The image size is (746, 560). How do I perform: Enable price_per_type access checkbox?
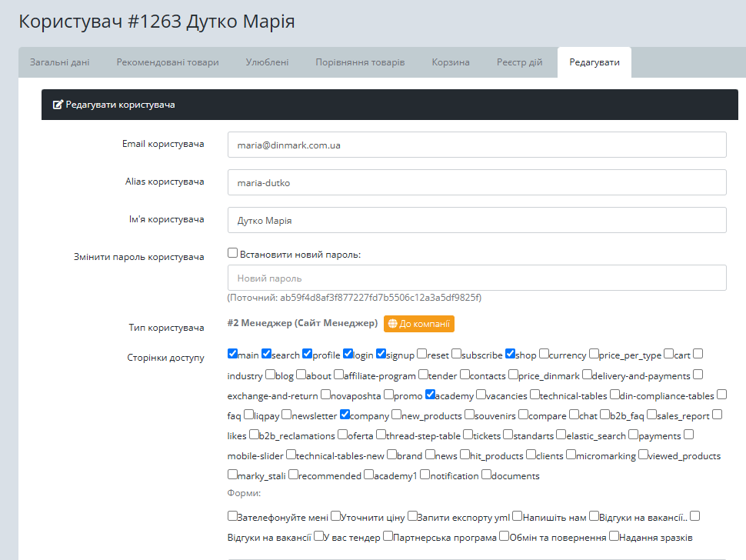tap(594, 354)
